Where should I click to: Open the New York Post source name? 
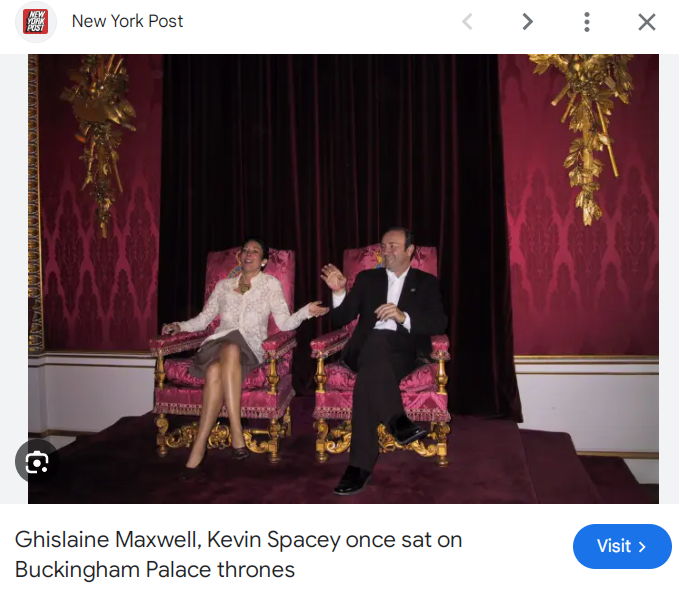127,21
